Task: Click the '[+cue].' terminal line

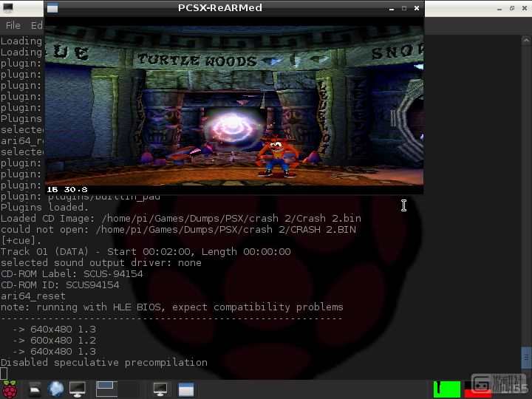Action: click(21, 241)
